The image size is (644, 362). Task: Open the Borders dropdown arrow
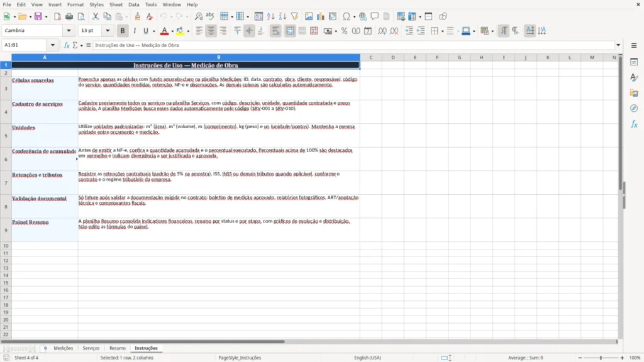click(442, 31)
